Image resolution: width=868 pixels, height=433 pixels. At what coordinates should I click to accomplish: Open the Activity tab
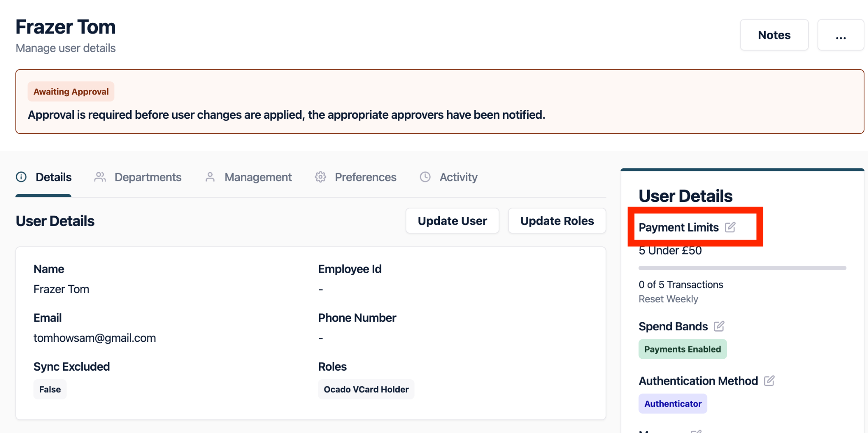[x=458, y=177]
